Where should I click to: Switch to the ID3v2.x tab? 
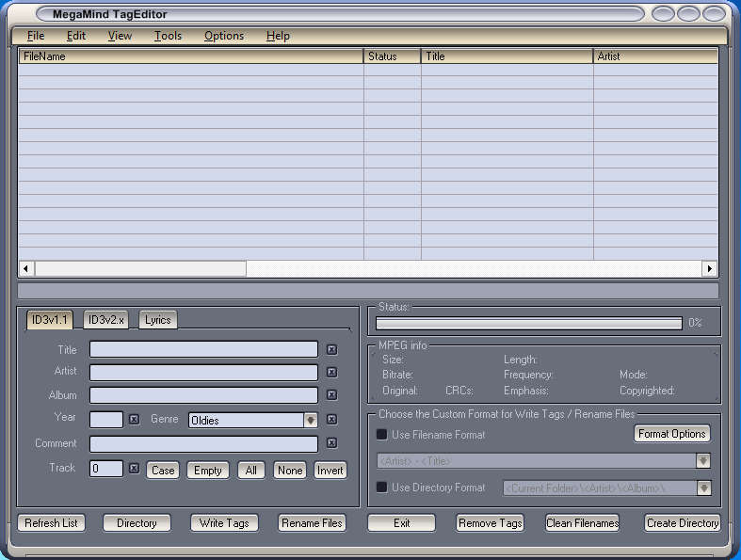[106, 320]
